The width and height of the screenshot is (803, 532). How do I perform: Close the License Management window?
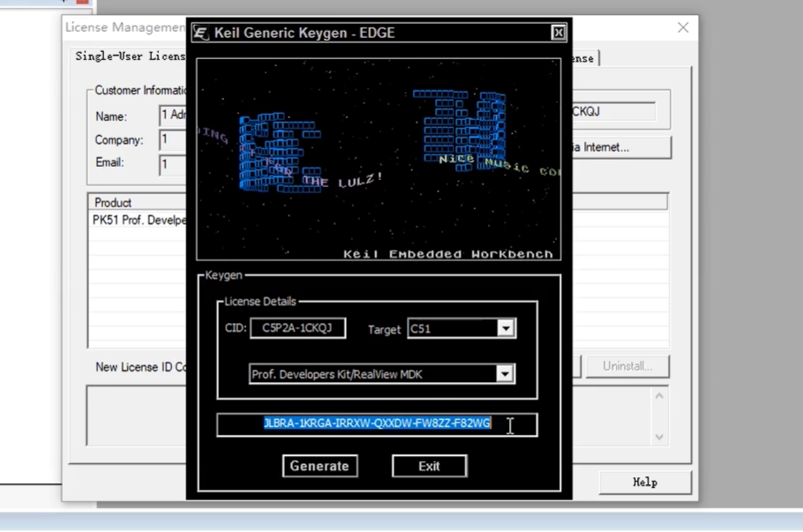[683, 27]
